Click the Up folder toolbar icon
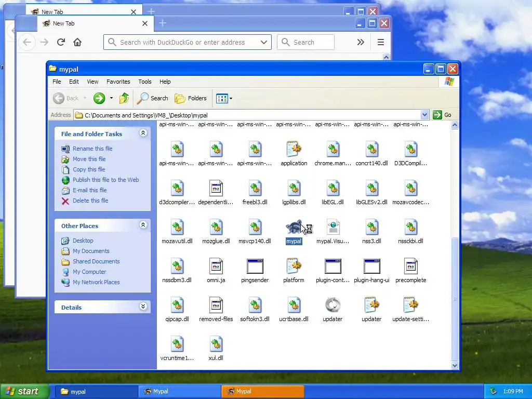The image size is (532, 399). point(124,98)
